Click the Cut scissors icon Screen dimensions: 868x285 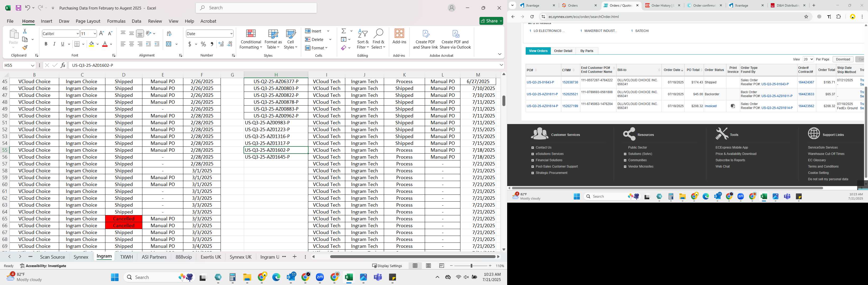coord(25,31)
